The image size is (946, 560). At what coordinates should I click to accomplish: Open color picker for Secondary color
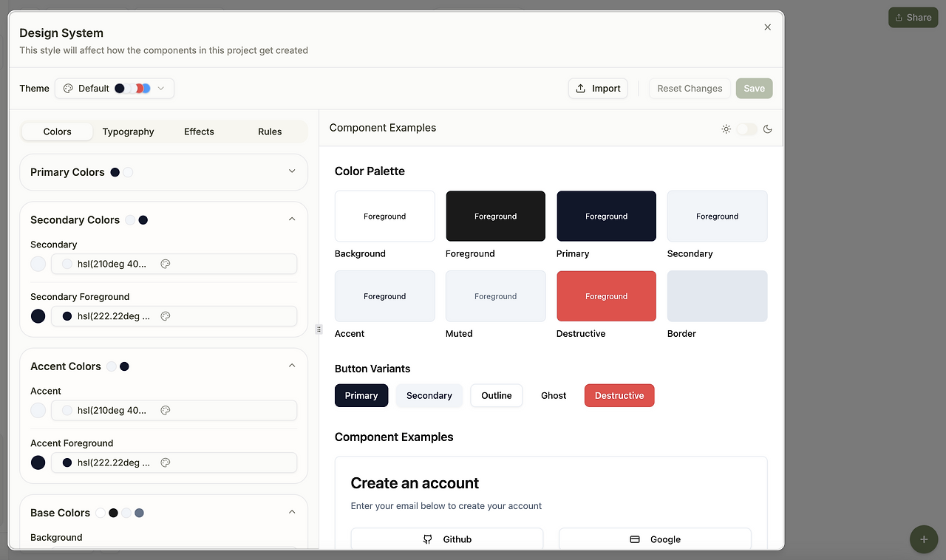point(166,264)
